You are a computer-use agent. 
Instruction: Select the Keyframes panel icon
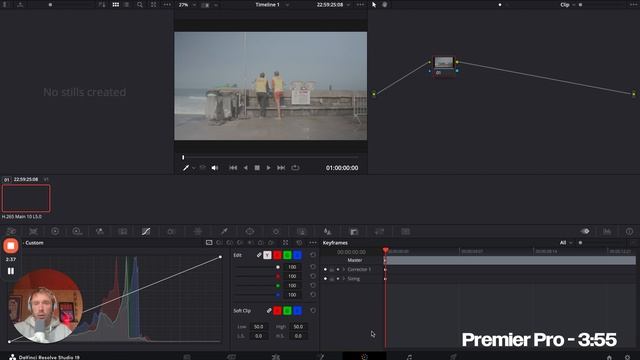click(x=585, y=231)
